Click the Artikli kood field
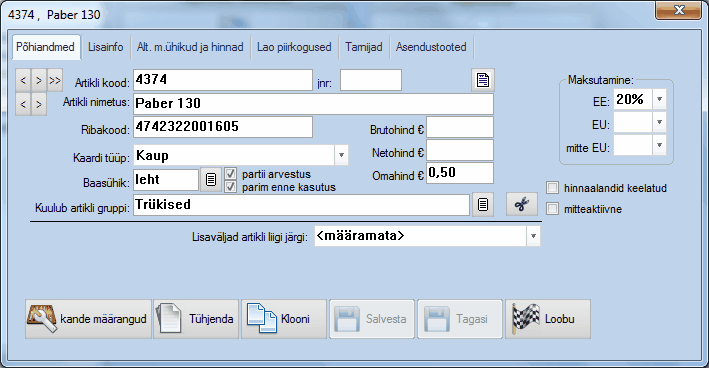Image resolution: width=709 pixels, height=368 pixels. [223, 80]
